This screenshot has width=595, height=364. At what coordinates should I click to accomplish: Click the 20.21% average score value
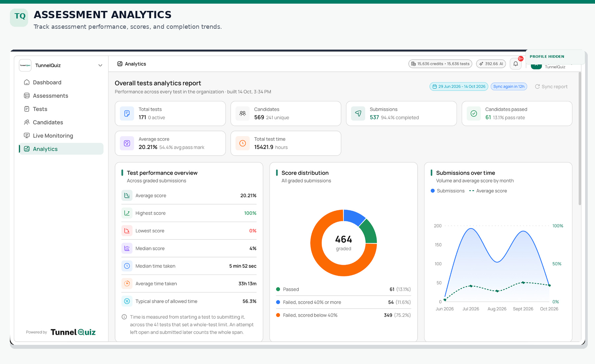click(x=248, y=195)
